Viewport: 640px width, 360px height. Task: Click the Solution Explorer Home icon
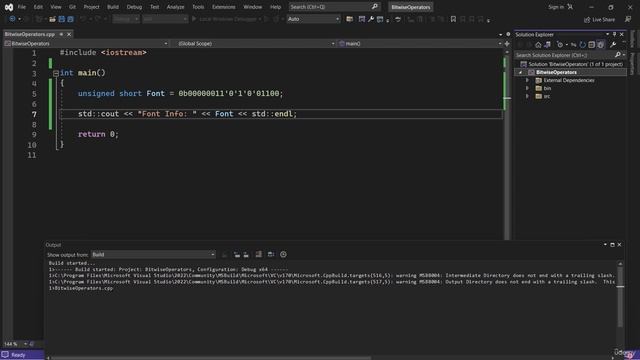pos(538,45)
